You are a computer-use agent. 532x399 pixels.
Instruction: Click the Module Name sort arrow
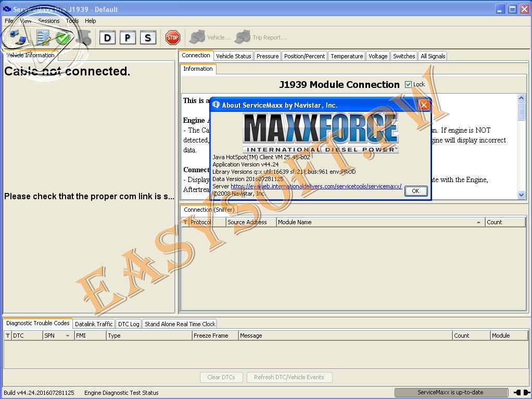click(478, 222)
